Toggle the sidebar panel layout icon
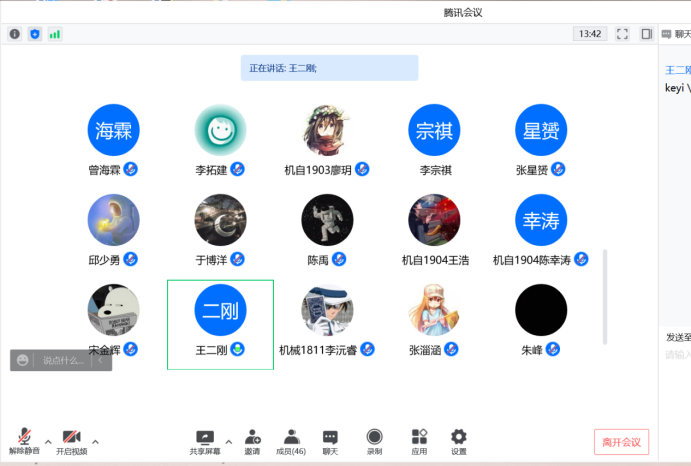The height and width of the screenshot is (466, 691). coord(646,34)
